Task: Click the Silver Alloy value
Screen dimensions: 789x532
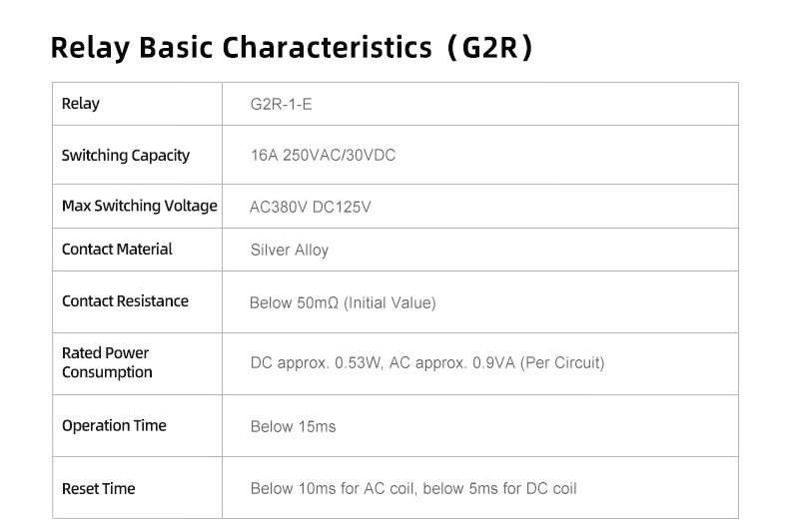Action: 290,250
